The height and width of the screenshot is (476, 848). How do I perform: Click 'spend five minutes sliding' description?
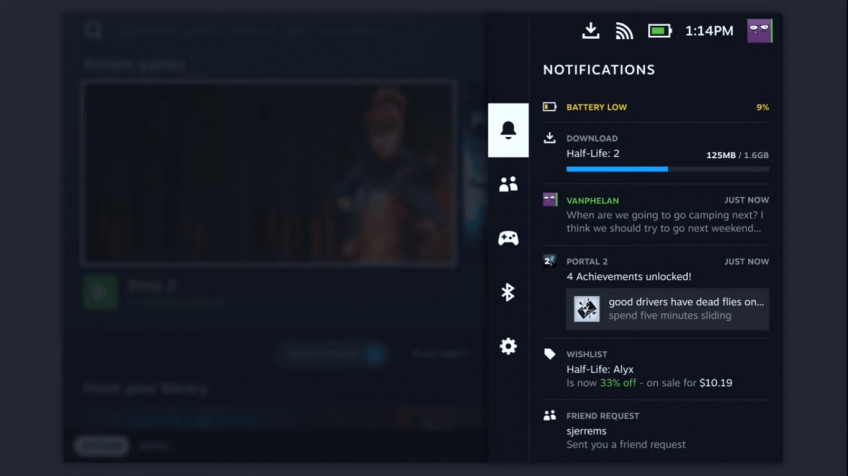tap(670, 315)
